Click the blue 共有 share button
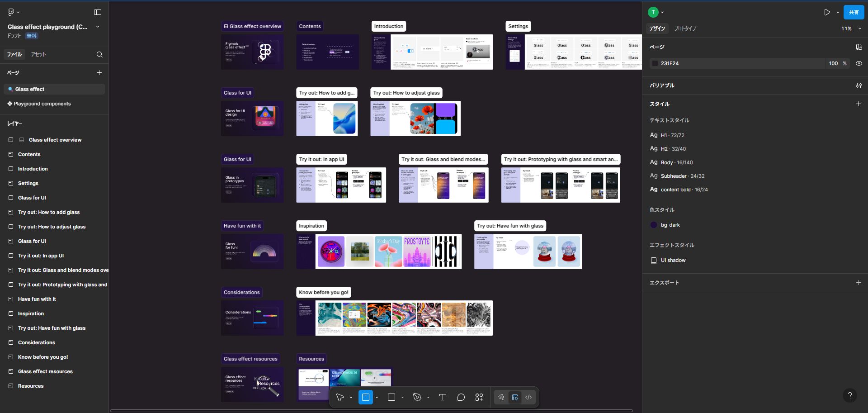This screenshot has width=868, height=413. tap(854, 12)
